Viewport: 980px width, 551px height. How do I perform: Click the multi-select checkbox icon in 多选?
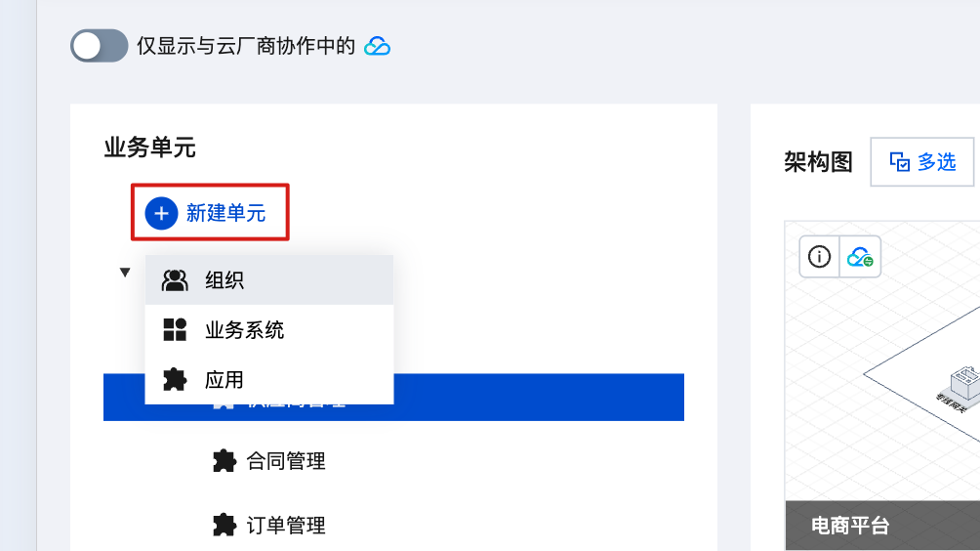coord(900,162)
